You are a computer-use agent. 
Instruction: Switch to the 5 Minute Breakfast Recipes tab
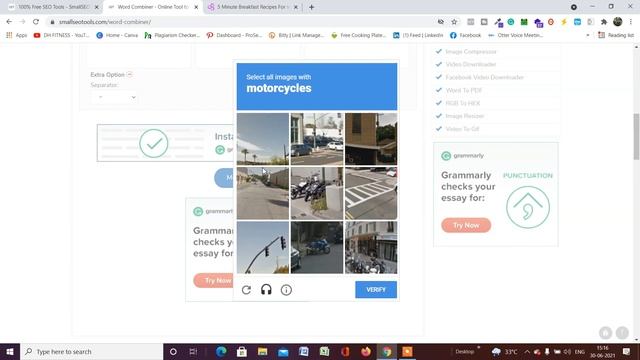253,7
